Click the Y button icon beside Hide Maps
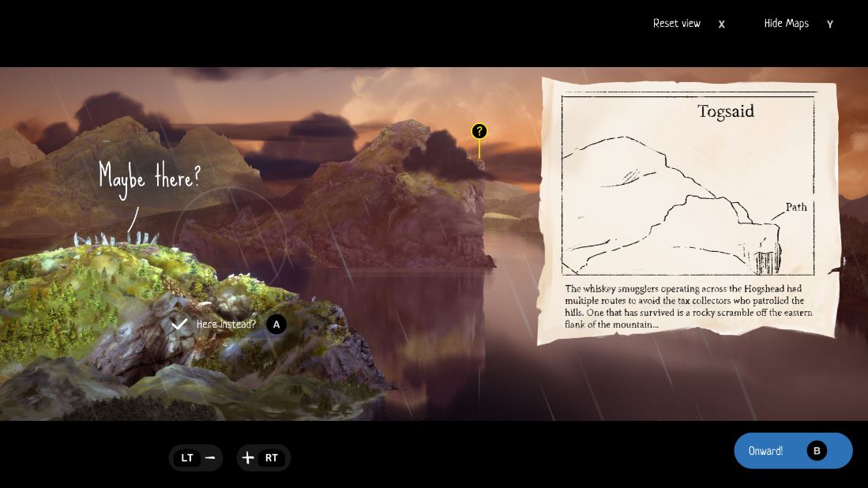 tap(830, 24)
